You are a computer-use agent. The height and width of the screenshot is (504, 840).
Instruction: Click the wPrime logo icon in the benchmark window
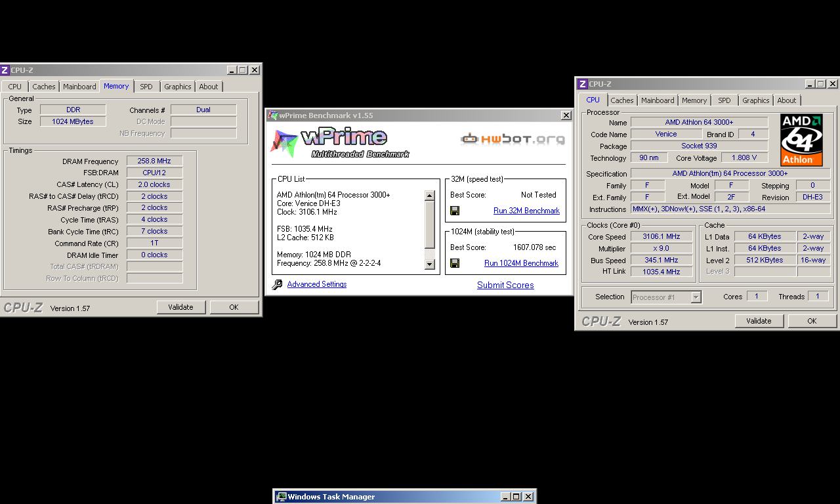pos(284,144)
